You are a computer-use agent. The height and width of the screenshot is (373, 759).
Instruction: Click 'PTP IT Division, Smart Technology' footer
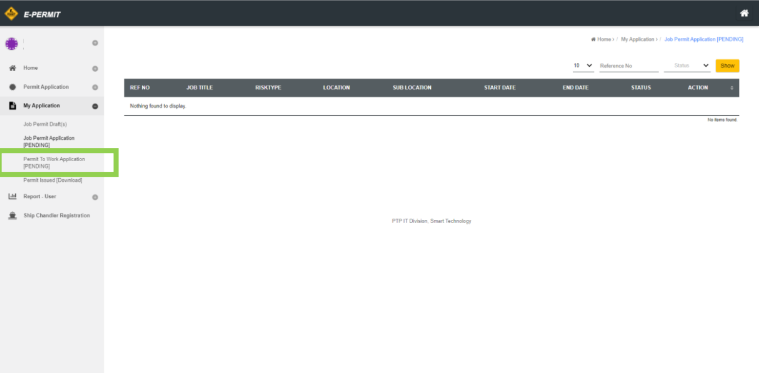point(431,221)
